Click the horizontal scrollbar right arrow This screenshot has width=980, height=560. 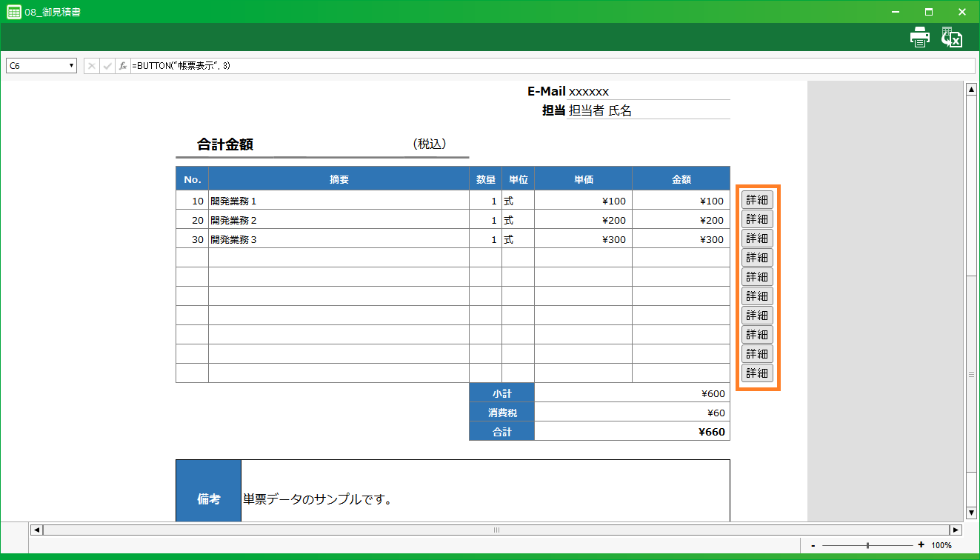pos(956,530)
